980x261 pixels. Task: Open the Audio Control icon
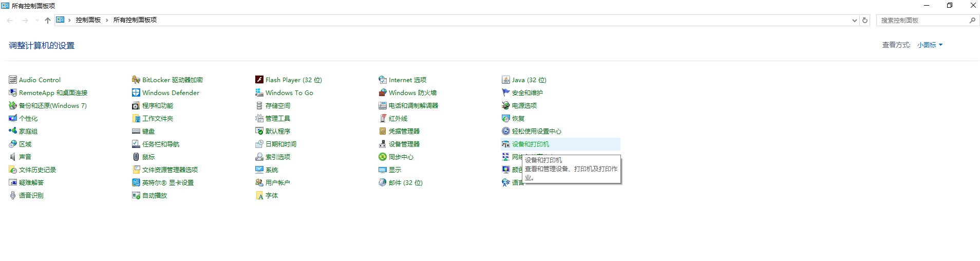(x=13, y=80)
